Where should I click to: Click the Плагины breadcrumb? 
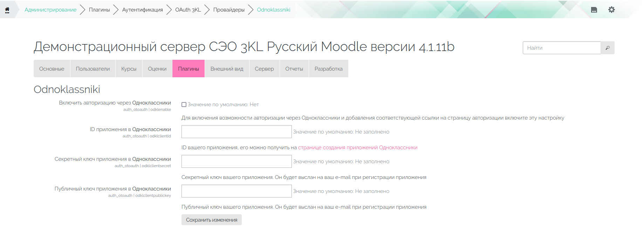pyautogui.click(x=100, y=10)
